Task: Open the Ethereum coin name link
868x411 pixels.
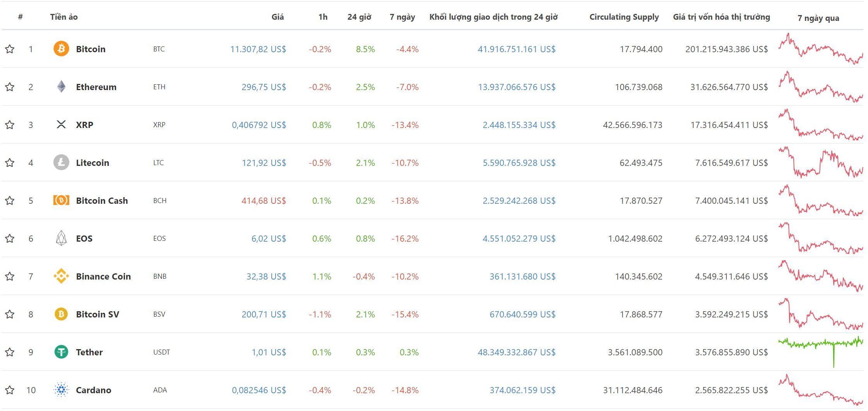Action: click(x=96, y=87)
